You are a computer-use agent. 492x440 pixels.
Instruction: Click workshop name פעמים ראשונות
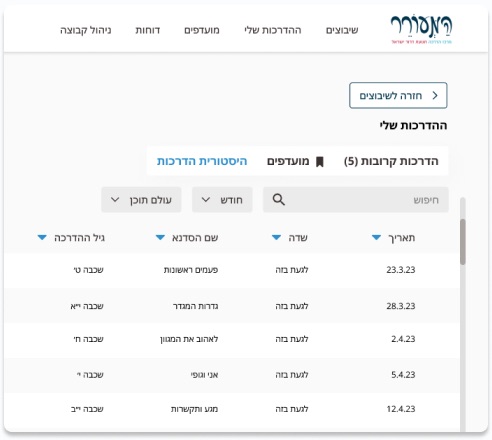191,270
